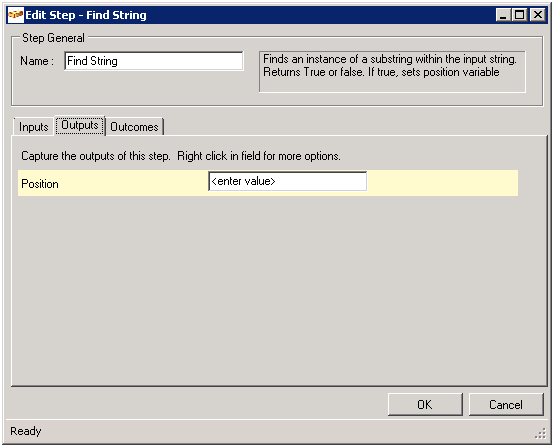Focus the Name field containing Find String
Image resolution: width=553 pixels, height=446 pixels.
point(154,61)
